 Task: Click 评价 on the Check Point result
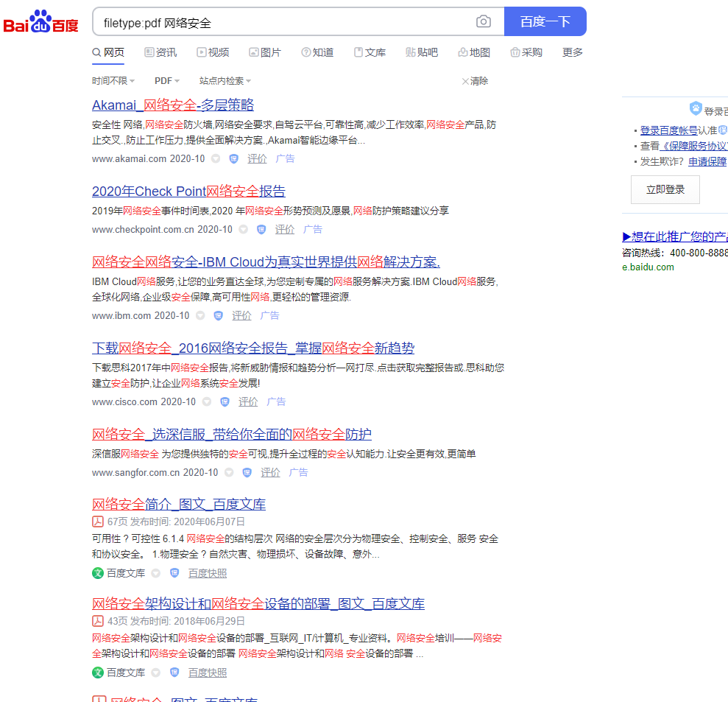click(285, 229)
